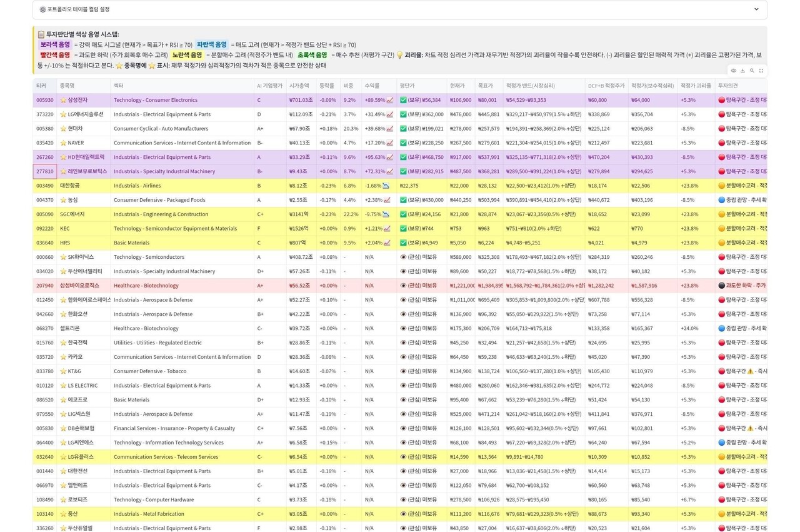The image size is (800, 532).
Task: Click the show/hide columns eye icon
Action: (x=734, y=71)
